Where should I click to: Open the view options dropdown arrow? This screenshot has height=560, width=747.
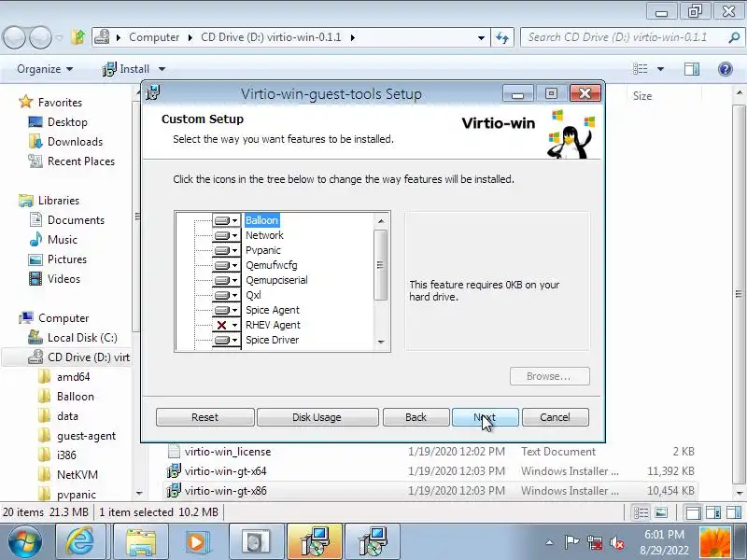pyautogui.click(x=660, y=69)
